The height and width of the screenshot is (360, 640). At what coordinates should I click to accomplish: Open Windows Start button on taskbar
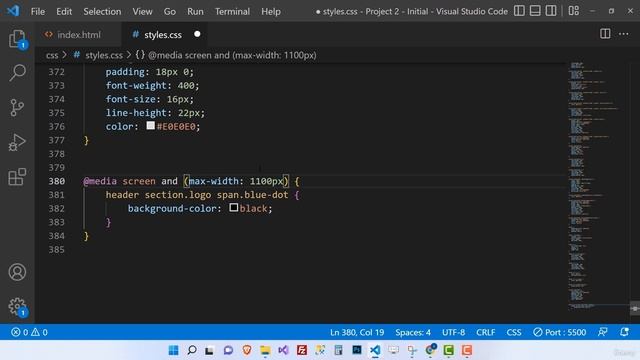tap(173, 350)
